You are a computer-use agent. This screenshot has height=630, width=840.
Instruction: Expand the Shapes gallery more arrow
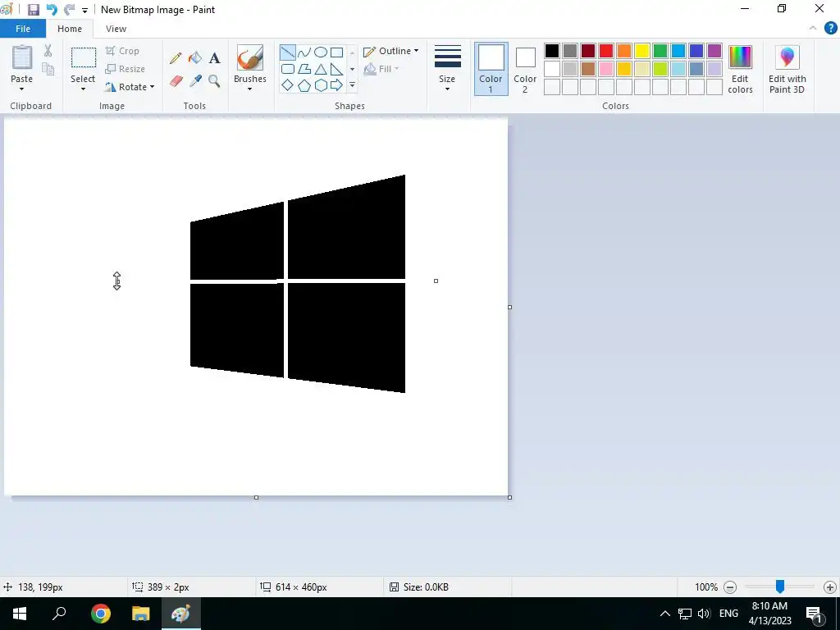[x=352, y=85]
